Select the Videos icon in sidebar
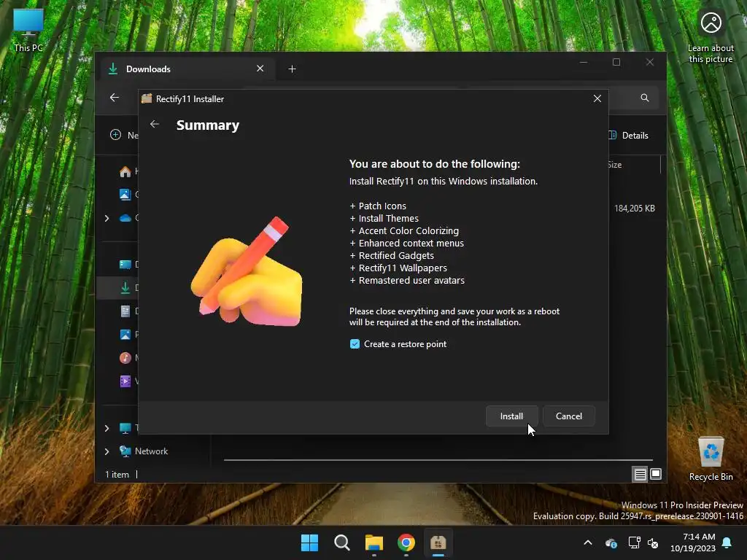The height and width of the screenshot is (560, 747). coord(125,381)
